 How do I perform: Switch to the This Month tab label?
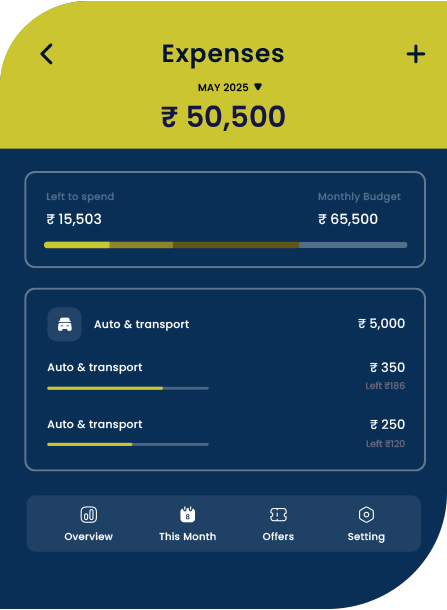point(188,536)
